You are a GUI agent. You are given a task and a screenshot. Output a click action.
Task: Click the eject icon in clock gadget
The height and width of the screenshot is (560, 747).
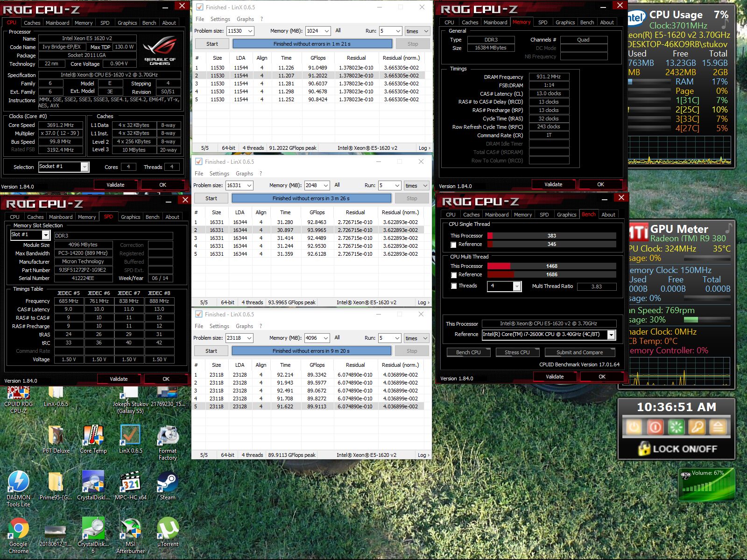click(718, 427)
